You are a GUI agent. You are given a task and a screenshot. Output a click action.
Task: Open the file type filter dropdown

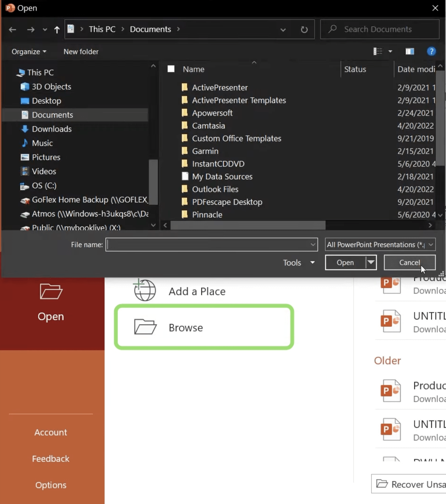pyautogui.click(x=380, y=244)
